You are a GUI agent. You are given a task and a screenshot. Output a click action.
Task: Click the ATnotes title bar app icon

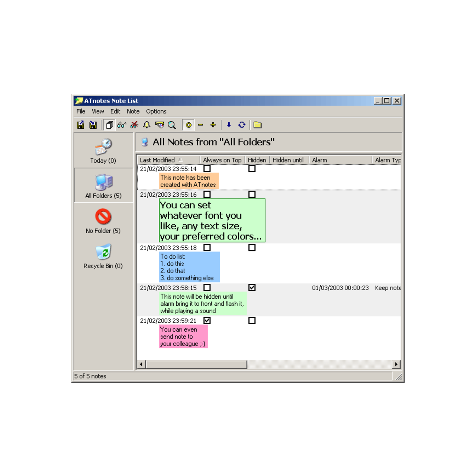point(78,101)
